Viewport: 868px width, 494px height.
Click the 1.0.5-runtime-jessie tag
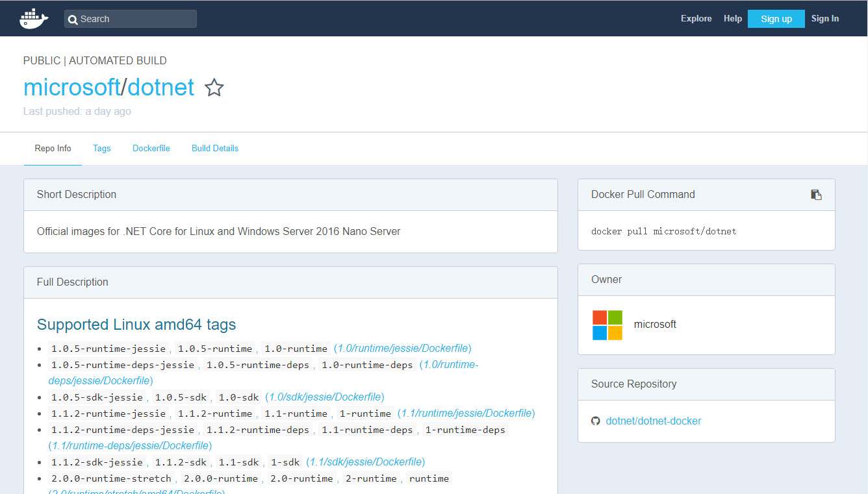108,349
